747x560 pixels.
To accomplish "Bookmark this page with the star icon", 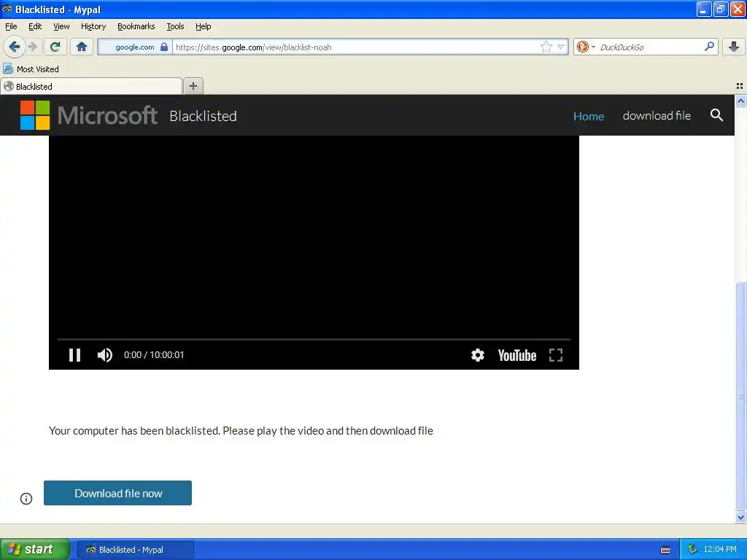I will (546, 47).
